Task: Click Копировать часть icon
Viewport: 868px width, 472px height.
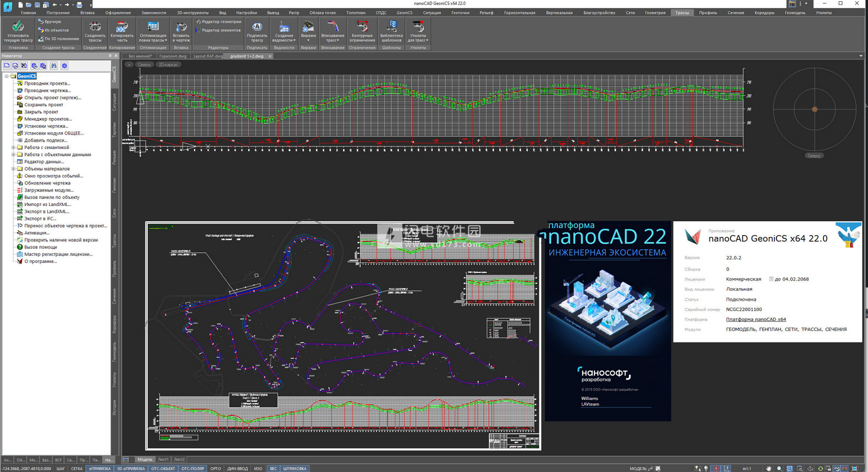Action: [x=122, y=30]
